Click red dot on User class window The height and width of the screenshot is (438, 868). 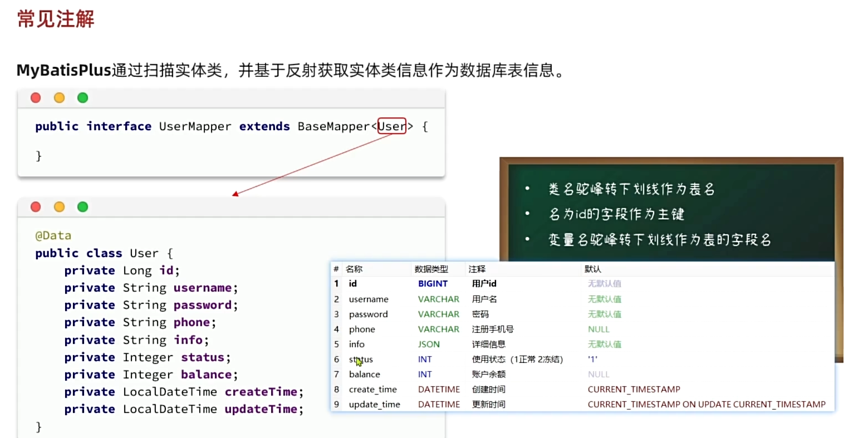point(36,207)
